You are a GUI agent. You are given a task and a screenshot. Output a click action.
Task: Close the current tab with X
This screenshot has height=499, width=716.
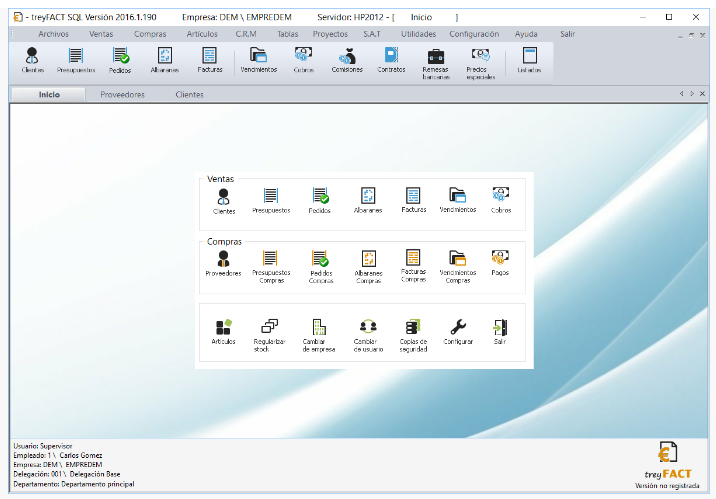coord(702,94)
